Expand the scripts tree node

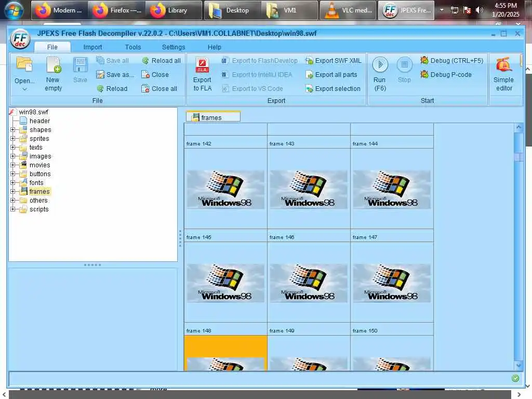pos(13,209)
